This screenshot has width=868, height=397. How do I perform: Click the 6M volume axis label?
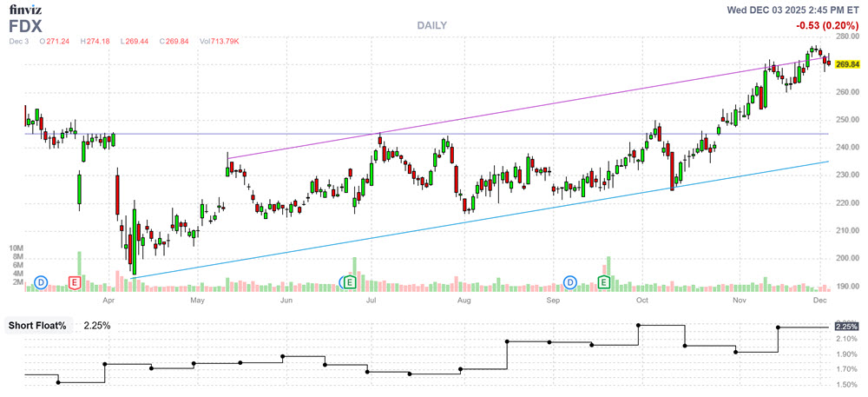click(18, 265)
